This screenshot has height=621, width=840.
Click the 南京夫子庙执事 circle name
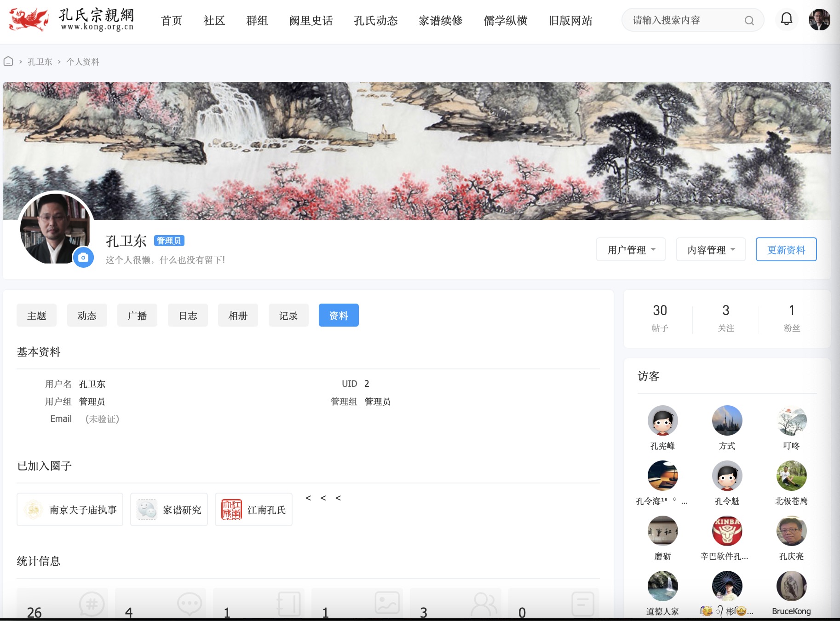click(83, 510)
